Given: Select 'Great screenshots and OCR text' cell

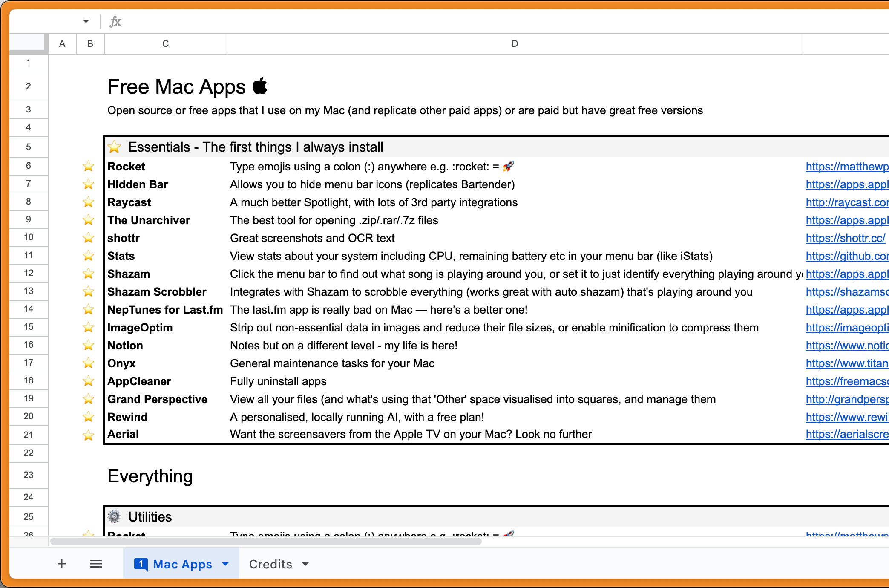Looking at the screenshot, I should [312, 238].
